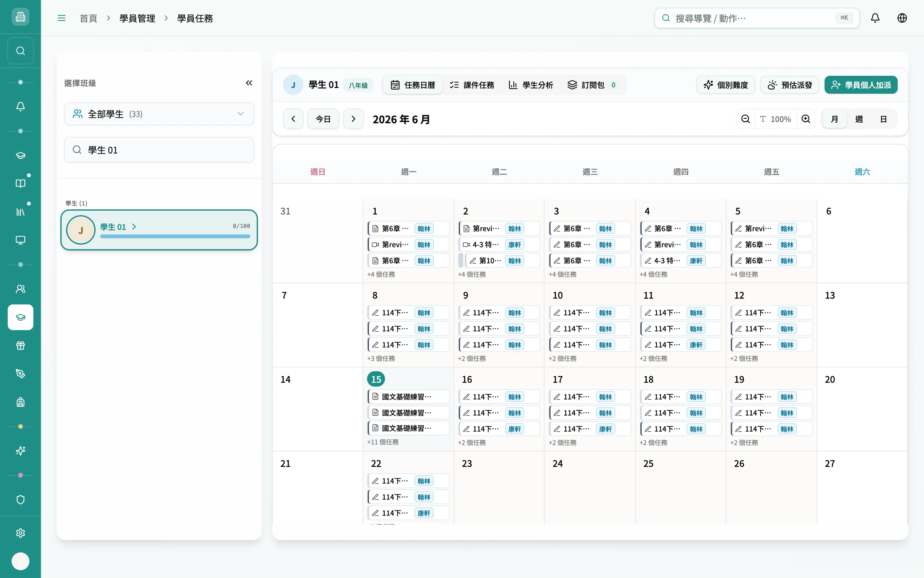This screenshot has height=578, width=924.
Task: Open the sidebar backpack icon
Action: pyautogui.click(x=21, y=402)
